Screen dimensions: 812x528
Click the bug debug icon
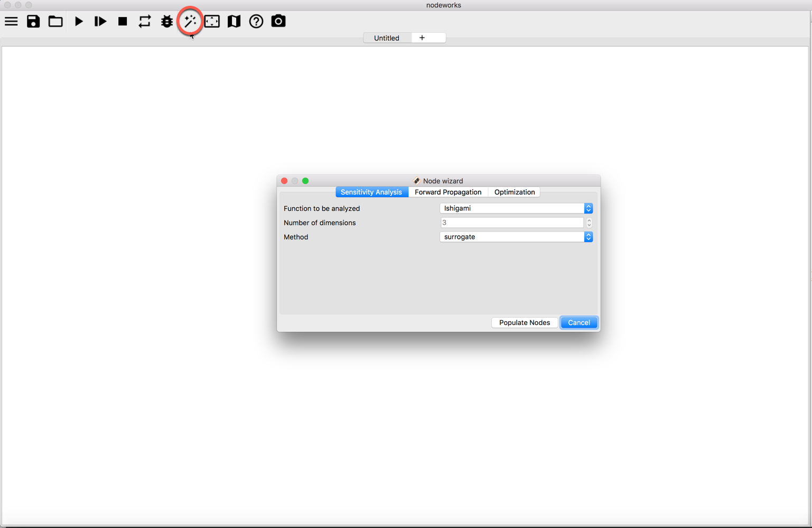tap(167, 22)
